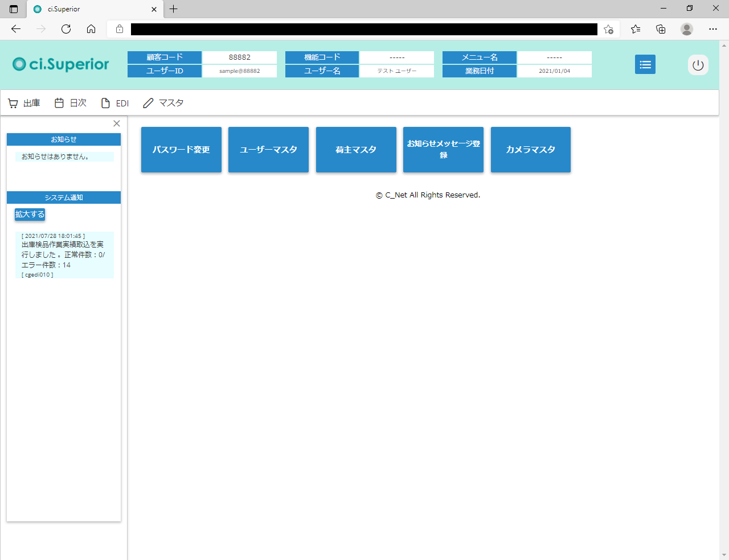Viewport: 729px width, 560px height.
Task: Open お知らせメッセージ登録 tile
Action: tap(443, 150)
